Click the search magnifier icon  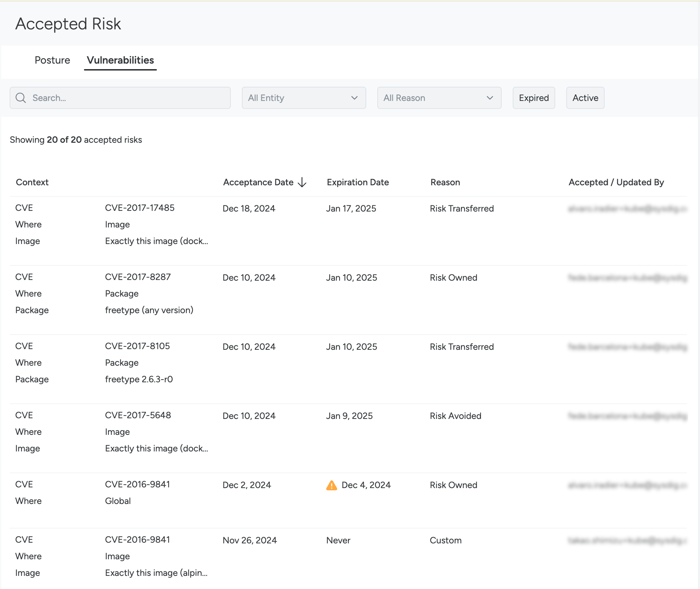click(21, 98)
